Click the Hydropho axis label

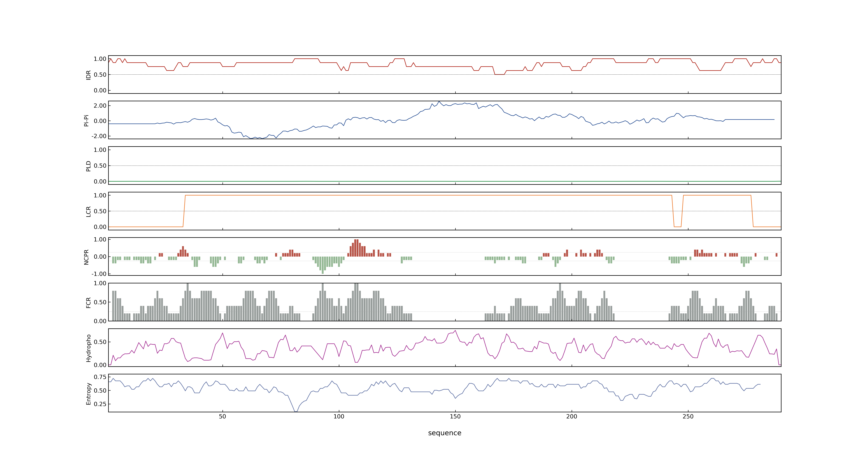click(x=89, y=348)
